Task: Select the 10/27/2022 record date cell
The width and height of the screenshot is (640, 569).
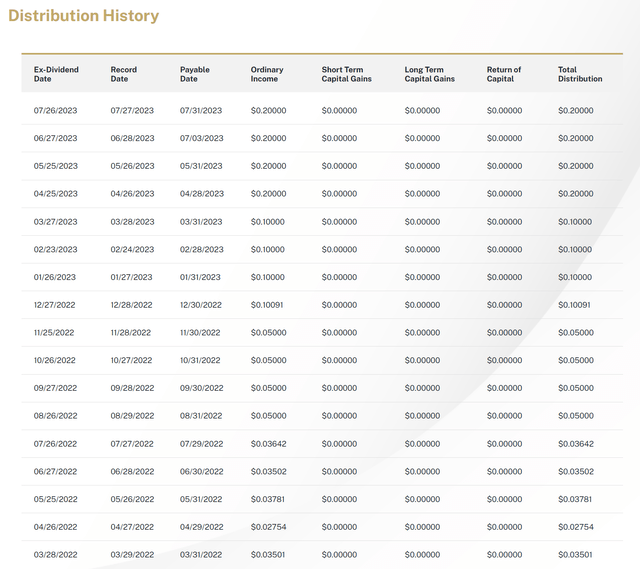Action: click(132, 360)
